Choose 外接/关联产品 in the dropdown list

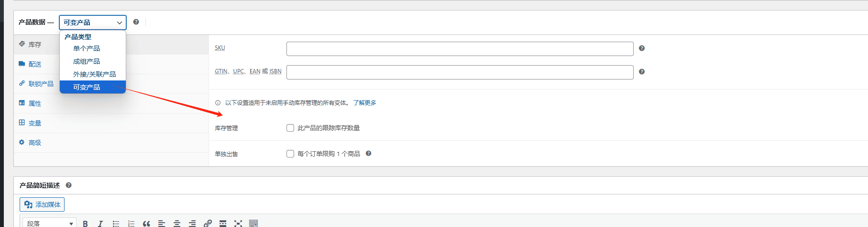click(x=94, y=74)
